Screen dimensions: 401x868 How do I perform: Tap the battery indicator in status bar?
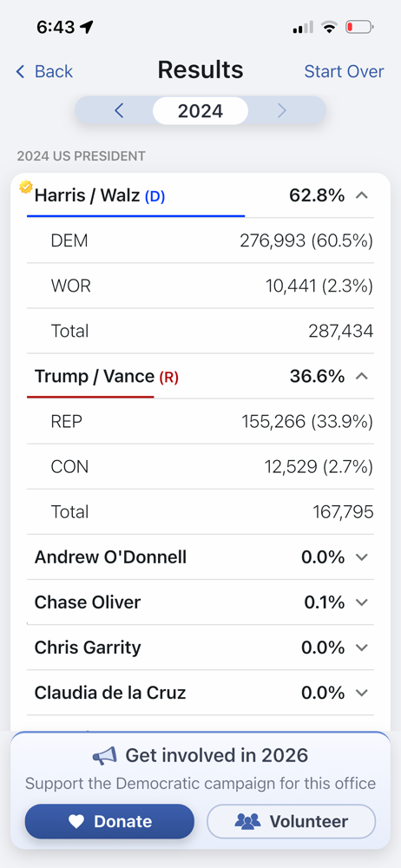click(359, 27)
